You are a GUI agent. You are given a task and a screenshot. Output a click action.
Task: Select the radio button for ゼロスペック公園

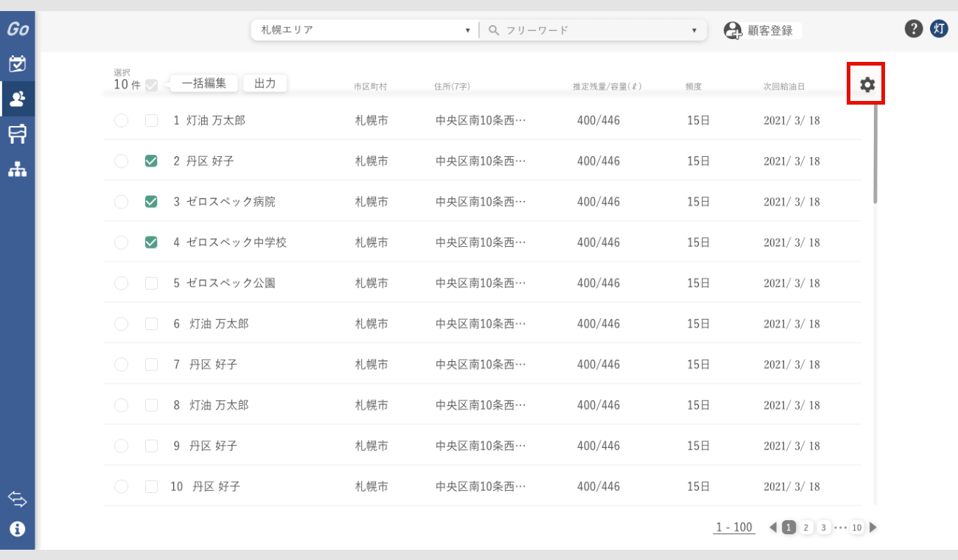point(122,283)
